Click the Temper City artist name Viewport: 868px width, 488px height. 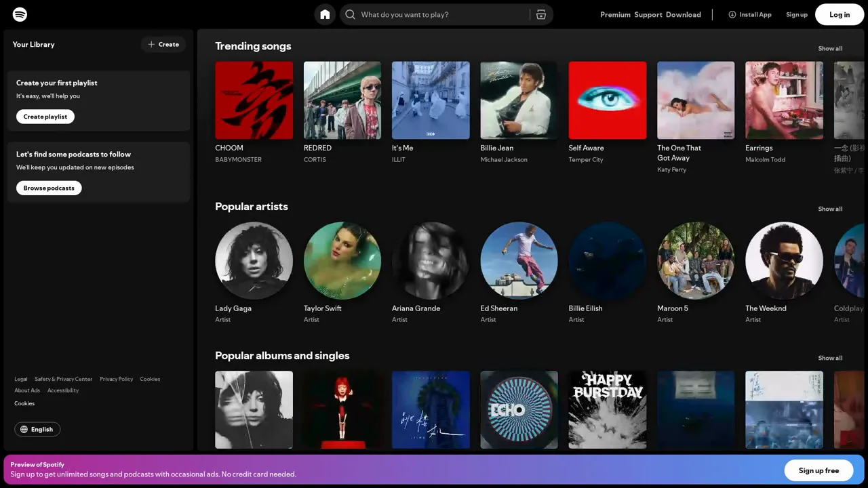coord(586,159)
